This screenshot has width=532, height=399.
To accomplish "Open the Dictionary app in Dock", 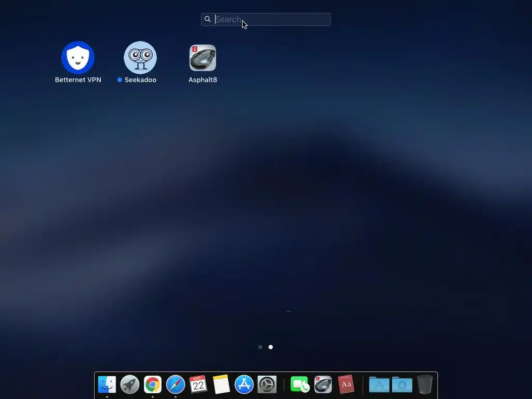I will (x=345, y=384).
